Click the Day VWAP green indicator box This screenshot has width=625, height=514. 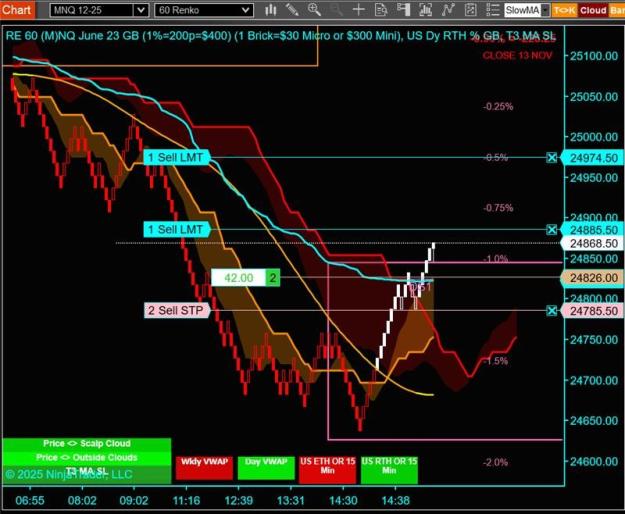pos(266,468)
